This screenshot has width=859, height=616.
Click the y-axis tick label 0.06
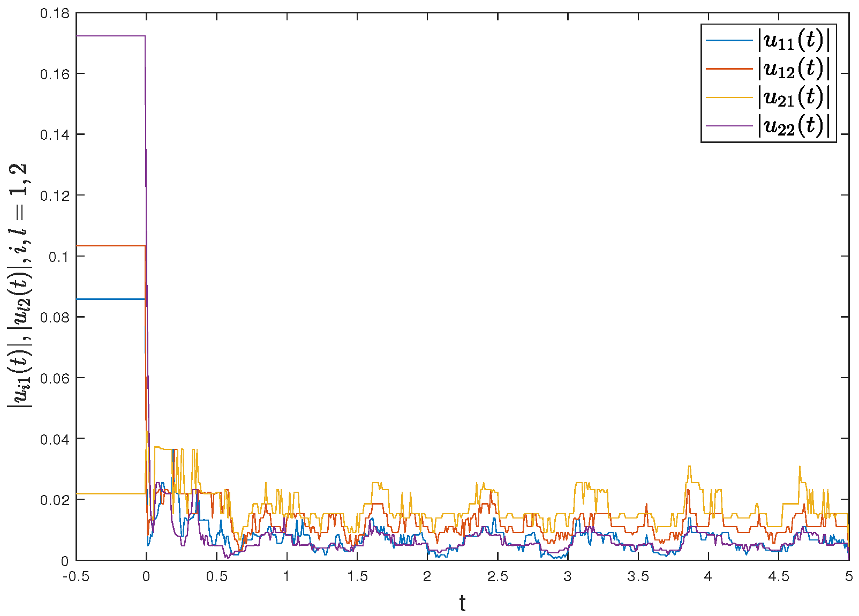[x=55, y=378]
